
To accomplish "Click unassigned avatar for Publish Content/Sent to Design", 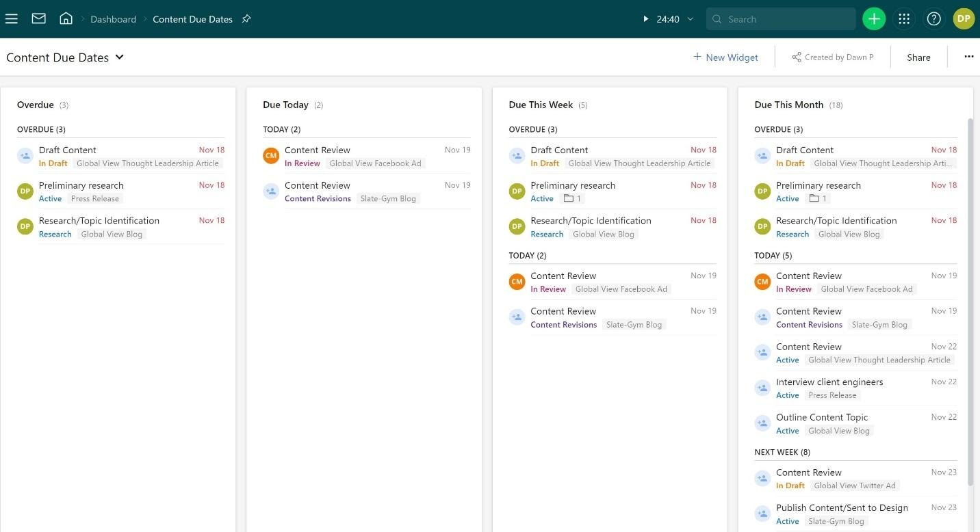I will pyautogui.click(x=762, y=514).
